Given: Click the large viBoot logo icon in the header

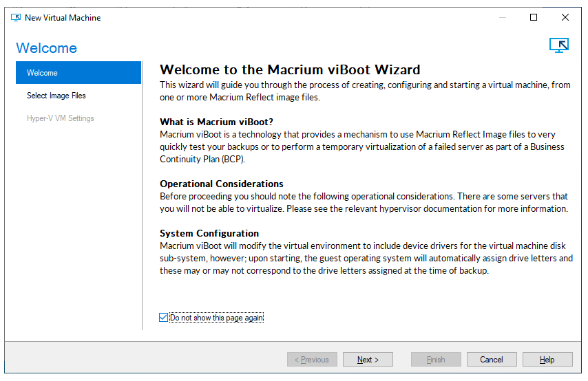Looking at the screenshot, I should coord(559,45).
